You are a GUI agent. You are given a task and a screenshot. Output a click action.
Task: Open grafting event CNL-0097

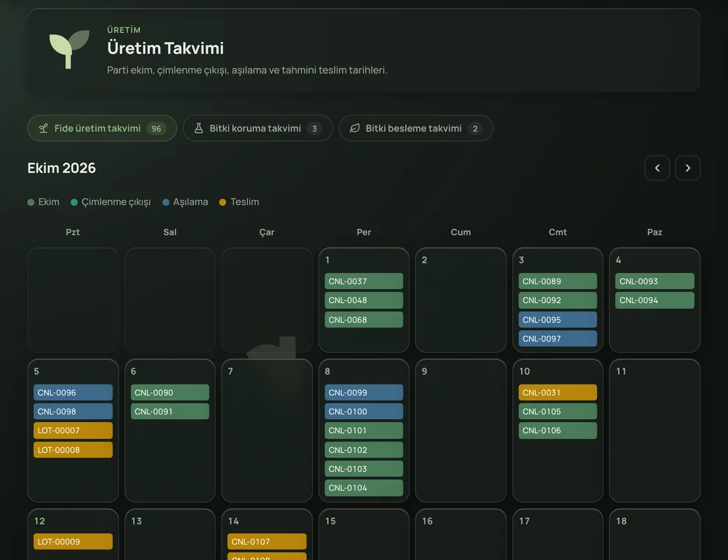point(558,339)
